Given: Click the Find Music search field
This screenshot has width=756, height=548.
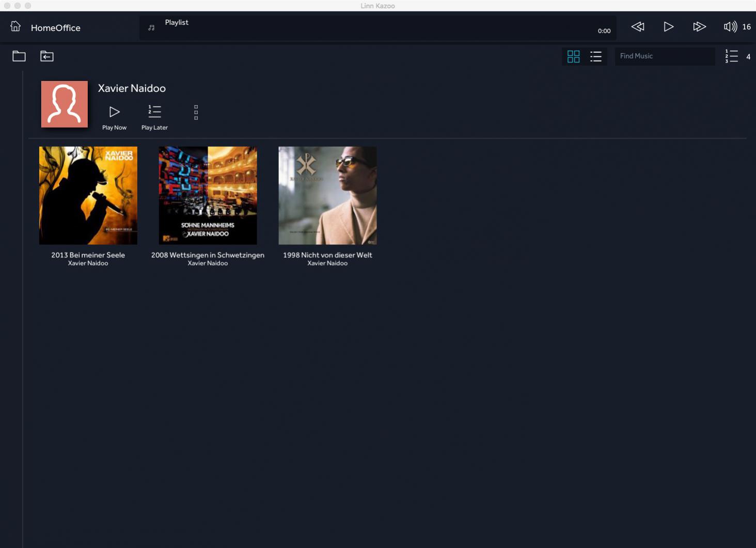Looking at the screenshot, I should pos(665,56).
